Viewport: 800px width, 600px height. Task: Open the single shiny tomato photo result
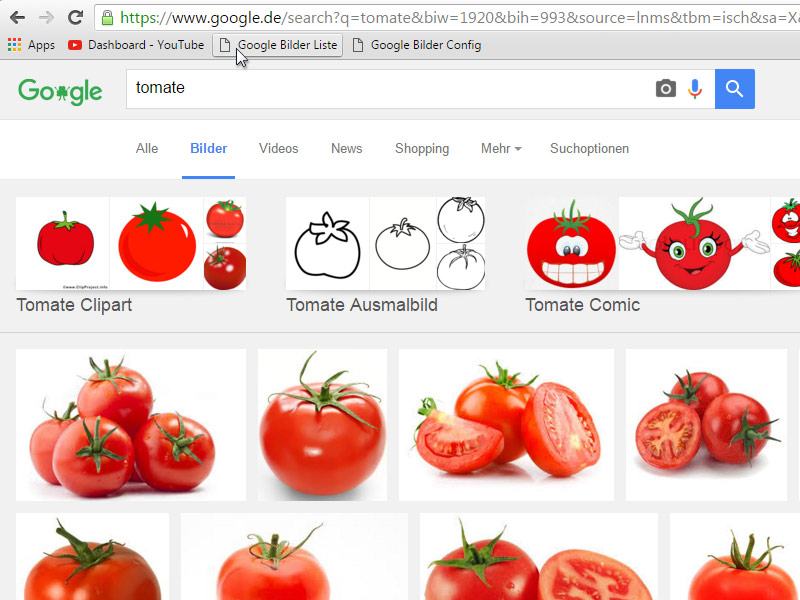tap(322, 424)
